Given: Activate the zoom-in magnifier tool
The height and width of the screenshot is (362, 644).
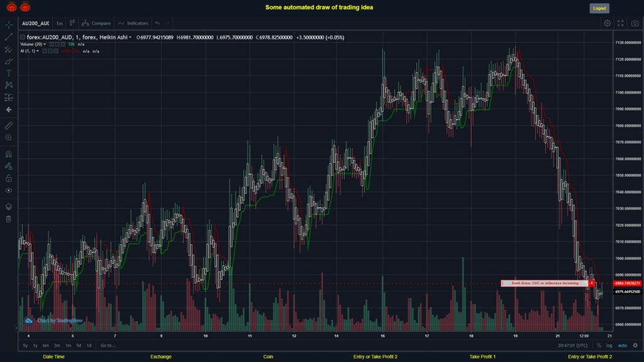Looking at the screenshot, I should click(x=9, y=138).
